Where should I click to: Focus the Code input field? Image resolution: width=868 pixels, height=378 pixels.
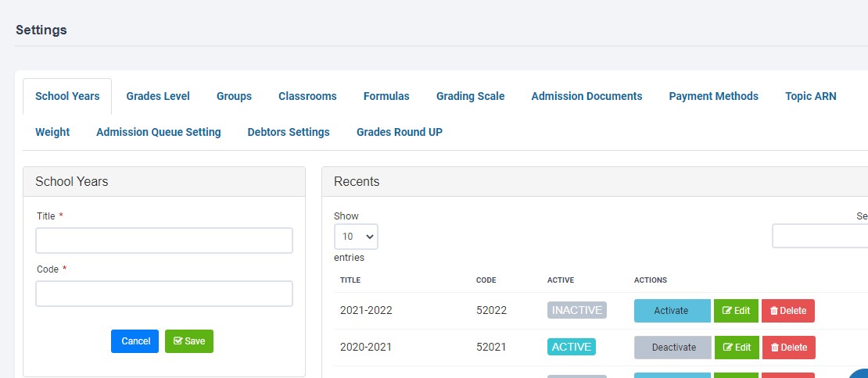pos(164,294)
